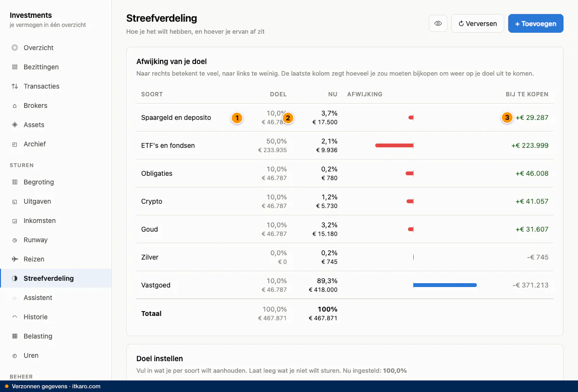Click the € 233.935 target amount

coord(272,150)
